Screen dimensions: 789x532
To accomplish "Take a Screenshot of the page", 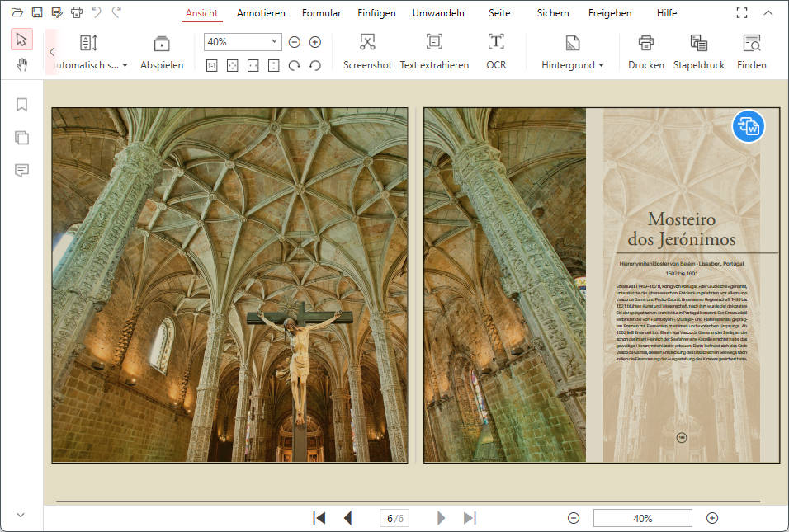I will click(x=367, y=51).
